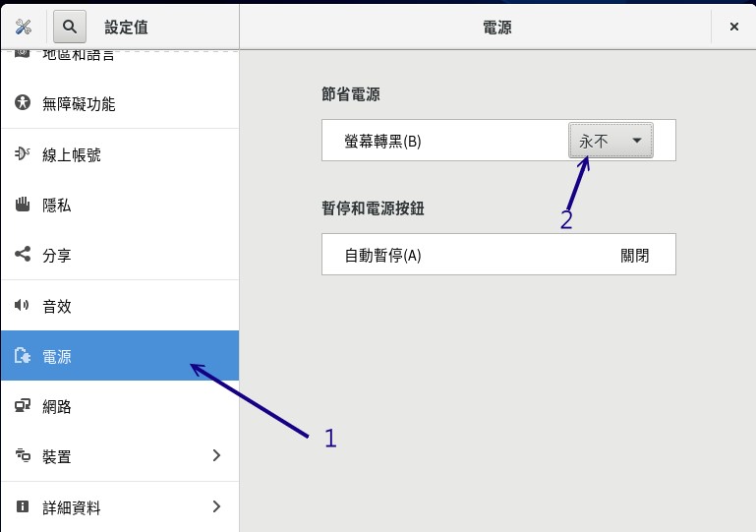Image resolution: width=756 pixels, height=532 pixels.
Task: Click the share icon beside 分享
Action: (23, 254)
